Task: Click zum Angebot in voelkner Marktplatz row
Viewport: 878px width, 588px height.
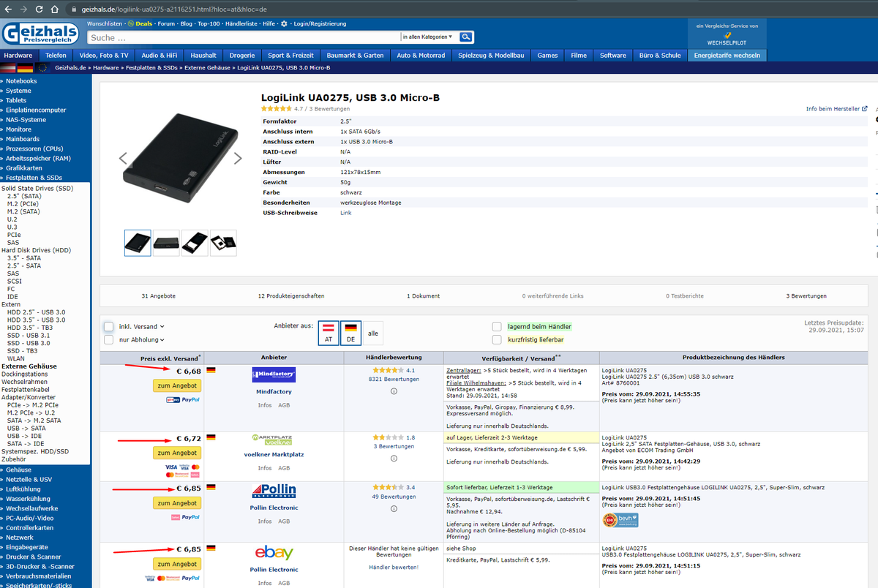Action: [x=176, y=453]
